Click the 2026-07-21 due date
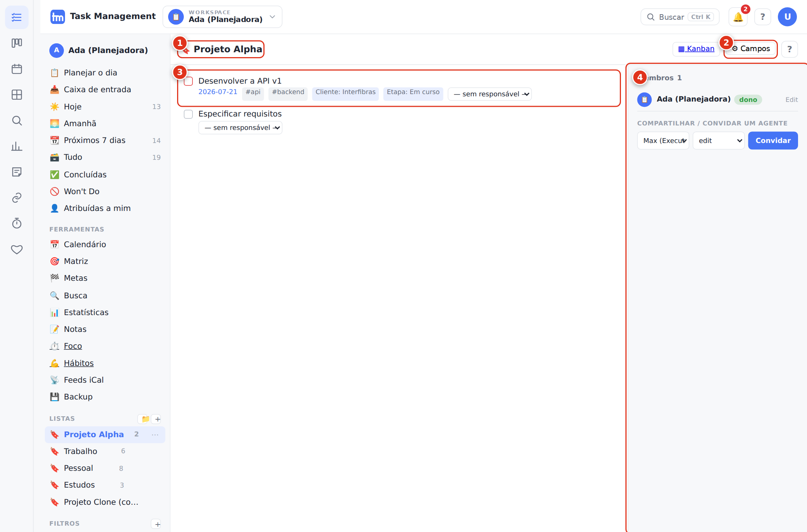Screen dimensions: 807x532 pyautogui.click(x=218, y=92)
